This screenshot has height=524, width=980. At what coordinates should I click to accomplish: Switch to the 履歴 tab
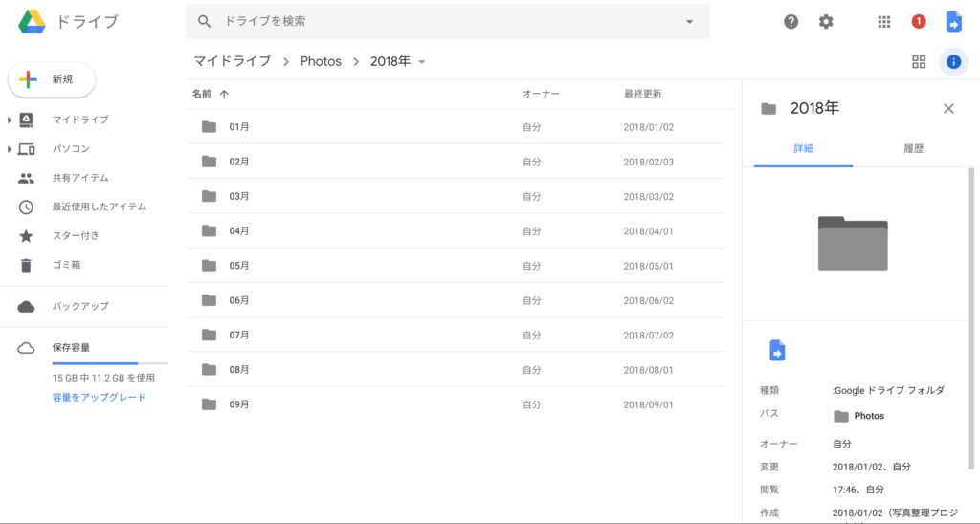(x=913, y=149)
